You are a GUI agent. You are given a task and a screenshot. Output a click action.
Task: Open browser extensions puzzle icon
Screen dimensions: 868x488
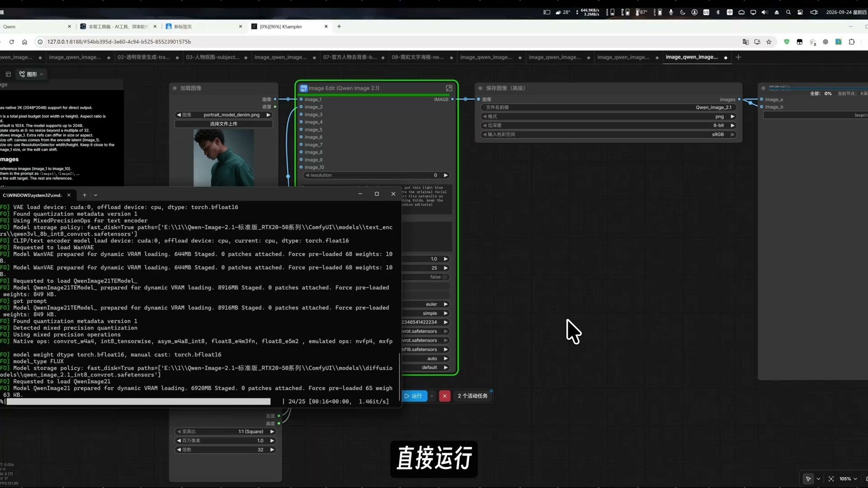pos(852,42)
